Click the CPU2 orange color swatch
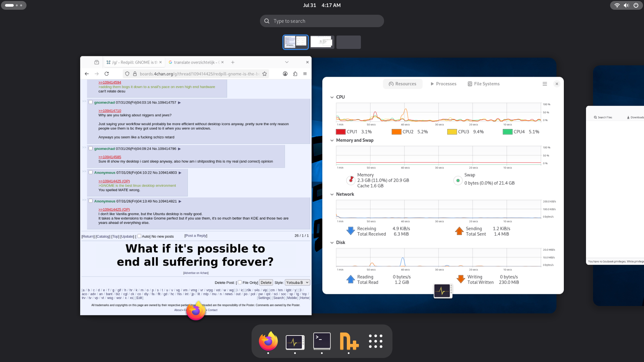This screenshot has height=362, width=644. pos(396,132)
